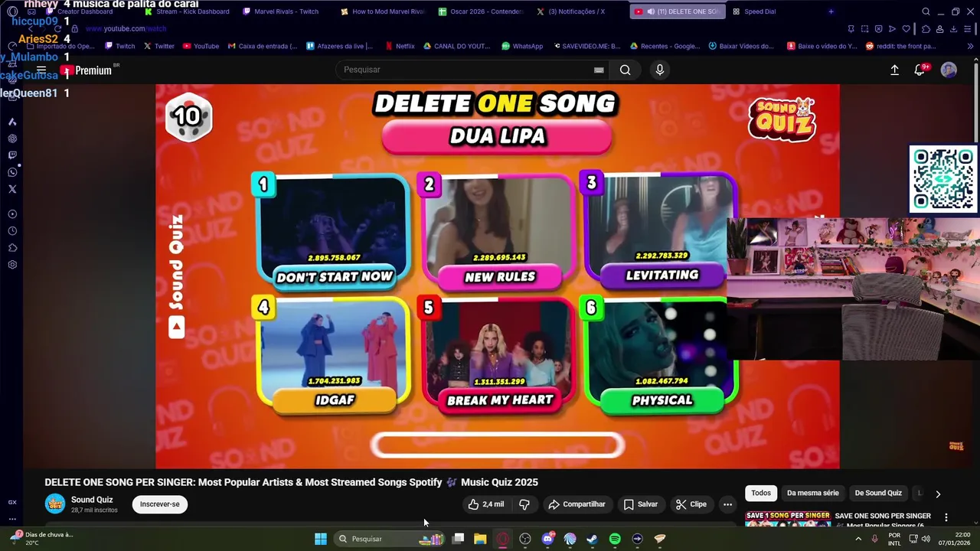The image size is (980, 551).
Task: Open browser tab search magnifier
Action: click(x=926, y=11)
